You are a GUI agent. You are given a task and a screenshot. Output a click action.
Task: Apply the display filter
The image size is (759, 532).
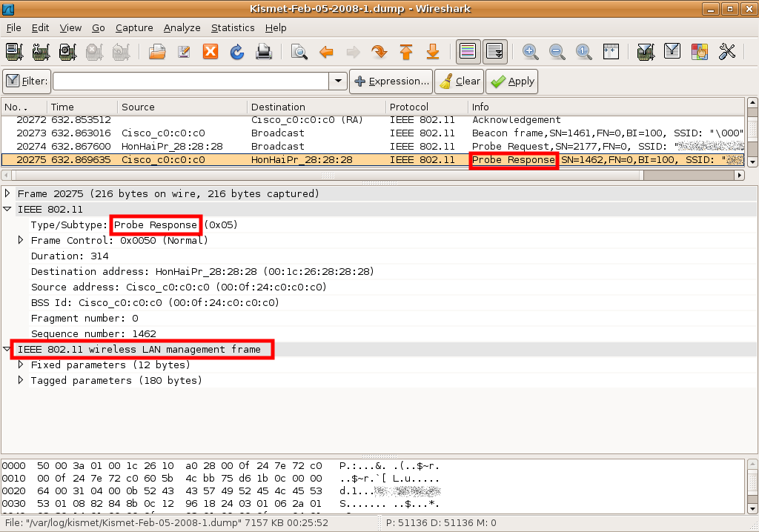[x=511, y=82]
